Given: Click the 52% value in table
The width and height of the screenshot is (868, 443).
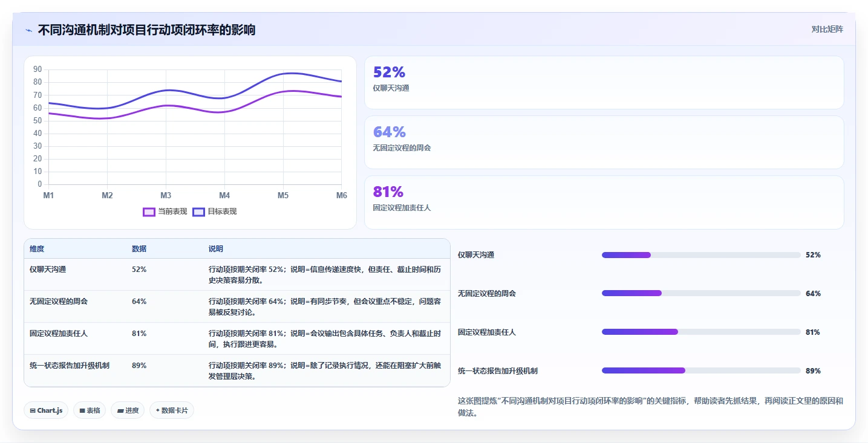Looking at the screenshot, I should point(139,270).
